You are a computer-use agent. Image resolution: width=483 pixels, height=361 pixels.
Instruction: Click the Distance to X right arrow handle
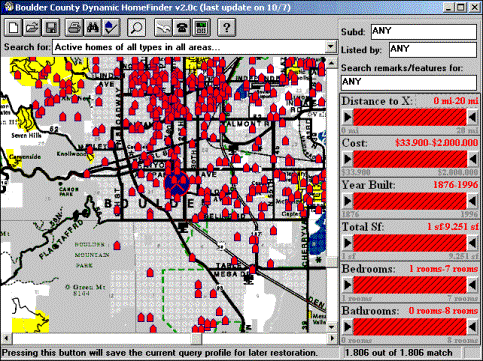click(472, 117)
